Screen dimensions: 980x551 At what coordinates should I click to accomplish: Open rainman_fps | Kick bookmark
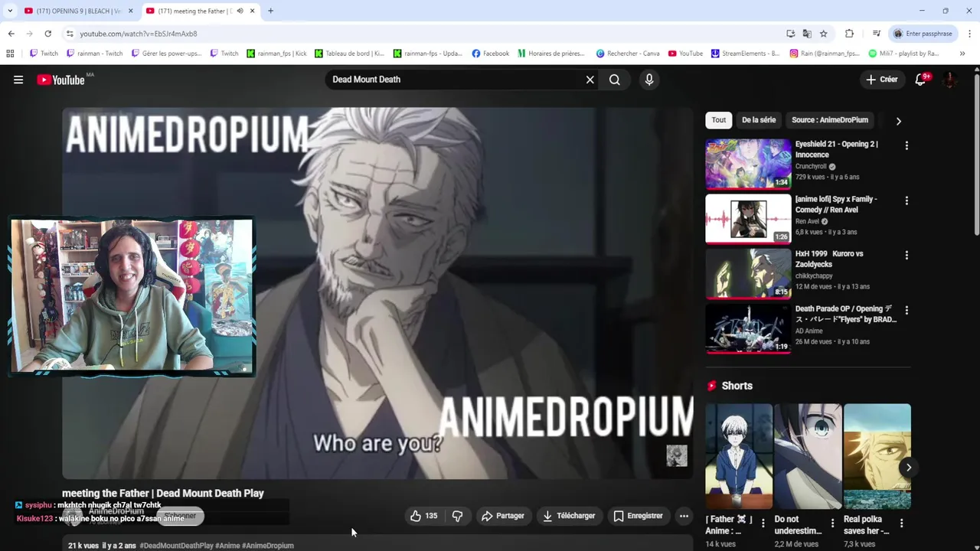coord(276,54)
